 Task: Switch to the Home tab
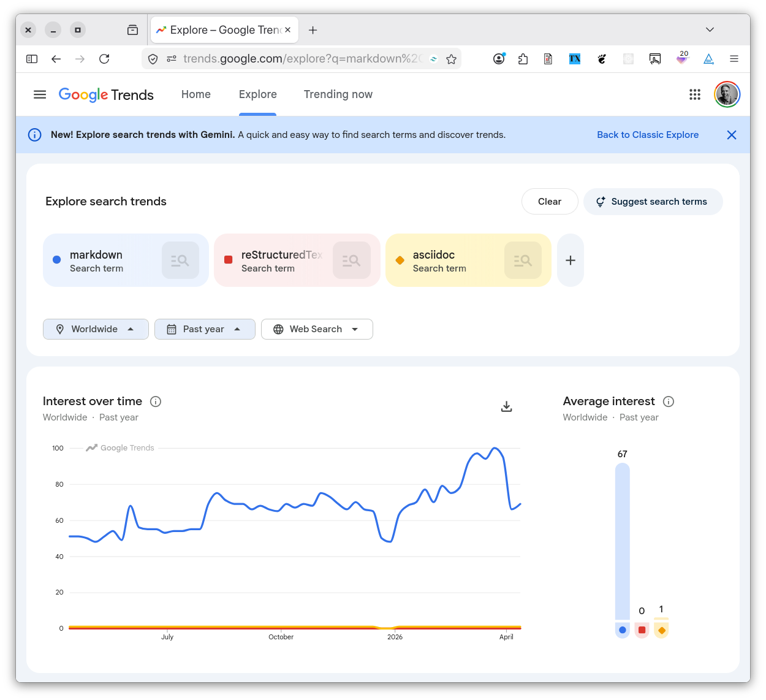(x=195, y=94)
